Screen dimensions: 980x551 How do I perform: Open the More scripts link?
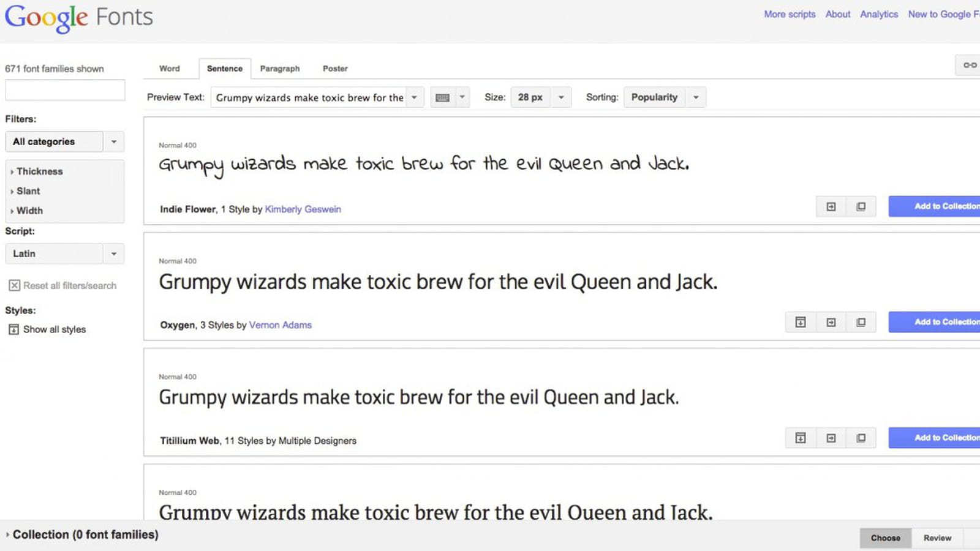pos(790,14)
